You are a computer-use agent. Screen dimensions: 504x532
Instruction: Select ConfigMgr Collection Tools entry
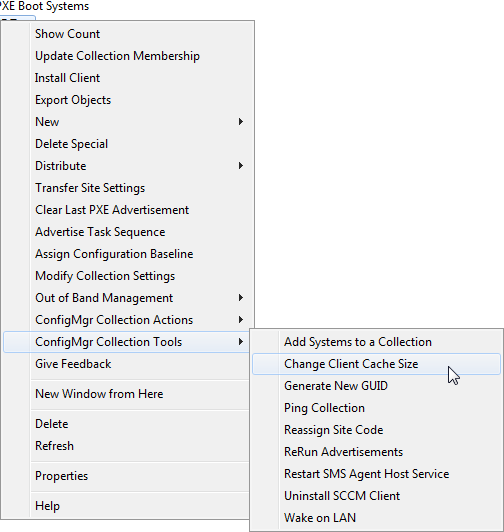point(127,342)
